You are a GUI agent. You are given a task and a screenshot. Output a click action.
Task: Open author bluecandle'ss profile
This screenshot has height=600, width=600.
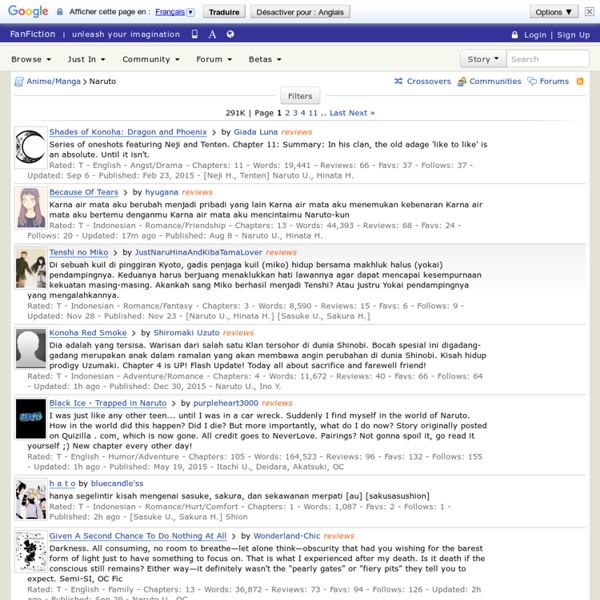click(117, 483)
